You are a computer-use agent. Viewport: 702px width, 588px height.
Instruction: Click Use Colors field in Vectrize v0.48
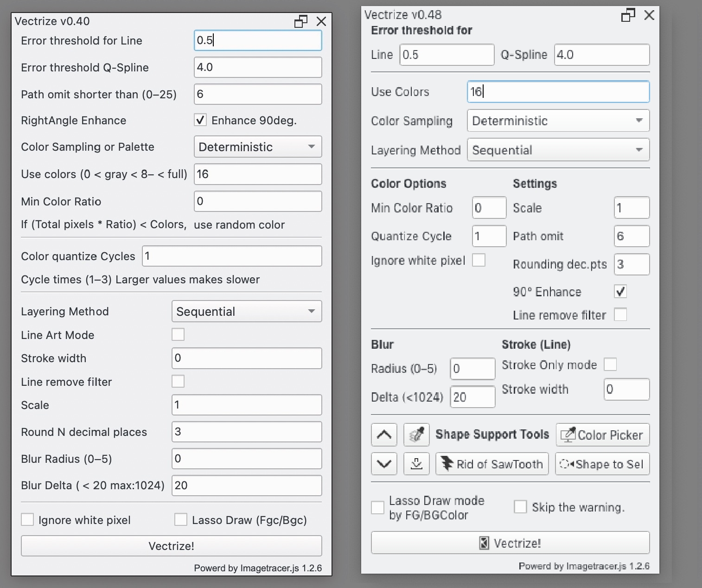[x=558, y=91]
